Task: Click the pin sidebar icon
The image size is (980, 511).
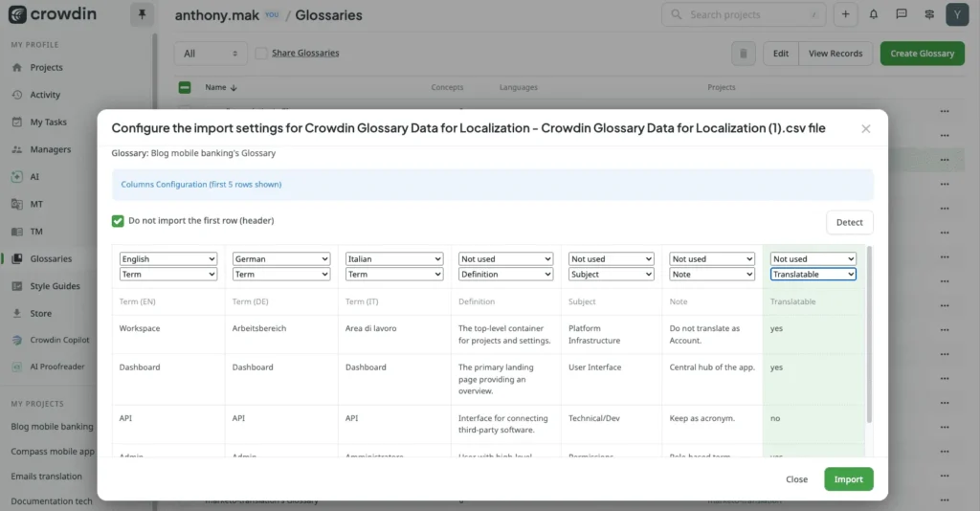Action: pyautogui.click(x=142, y=14)
